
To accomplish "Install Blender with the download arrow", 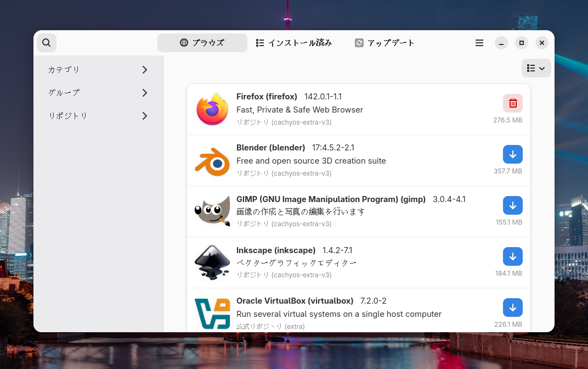I will point(513,154).
